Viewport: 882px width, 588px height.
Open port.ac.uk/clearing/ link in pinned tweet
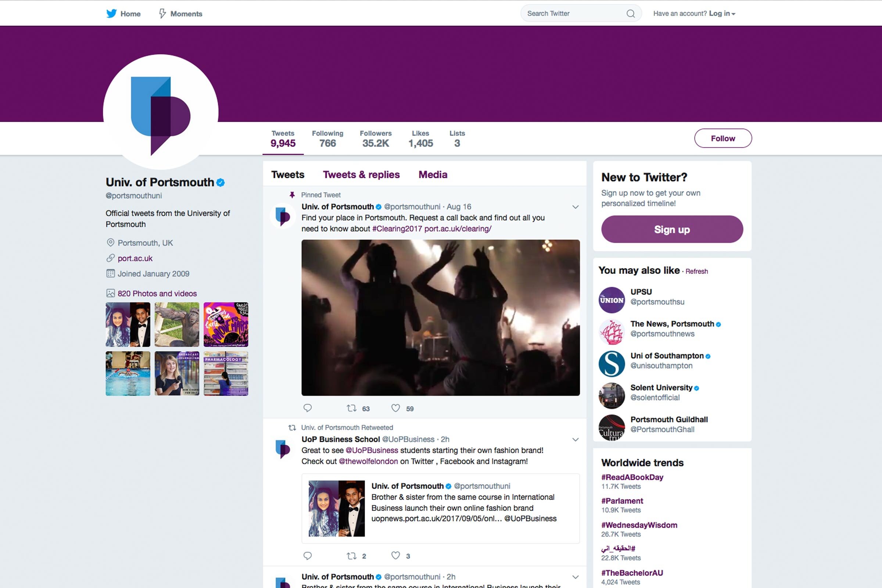click(x=458, y=229)
